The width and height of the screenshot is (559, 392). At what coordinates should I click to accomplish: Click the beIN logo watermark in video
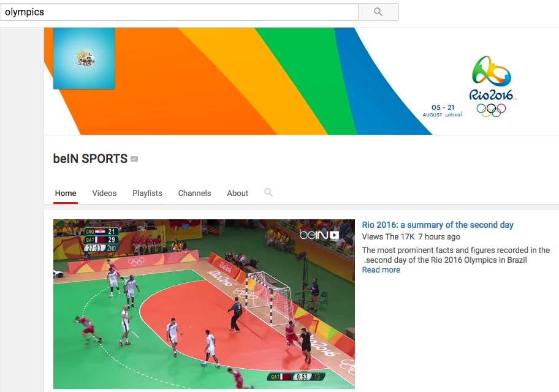click(x=319, y=235)
